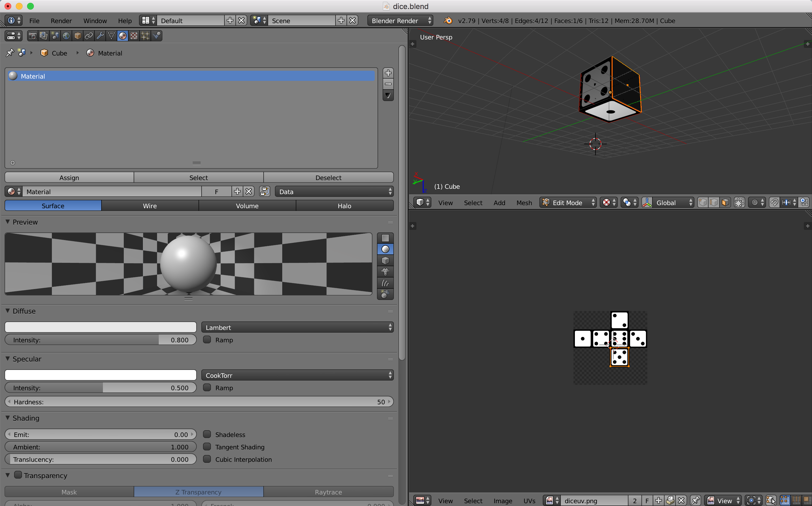Open the Physics properties tab icon

[157, 36]
